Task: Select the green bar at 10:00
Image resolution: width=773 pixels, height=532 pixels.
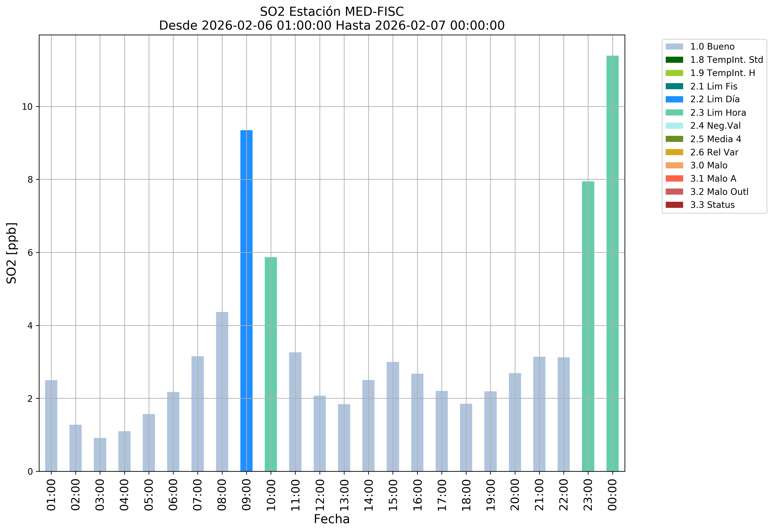Action: pos(271,364)
